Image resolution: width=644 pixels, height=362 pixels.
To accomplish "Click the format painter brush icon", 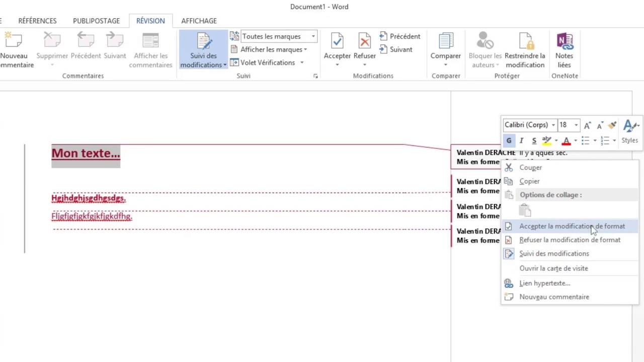I will click(612, 125).
